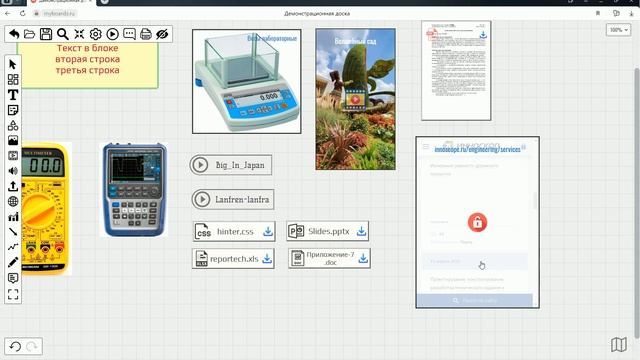Viewport: 640px width, 360px height.
Task: Click the laboratory scales image
Action: (247, 81)
